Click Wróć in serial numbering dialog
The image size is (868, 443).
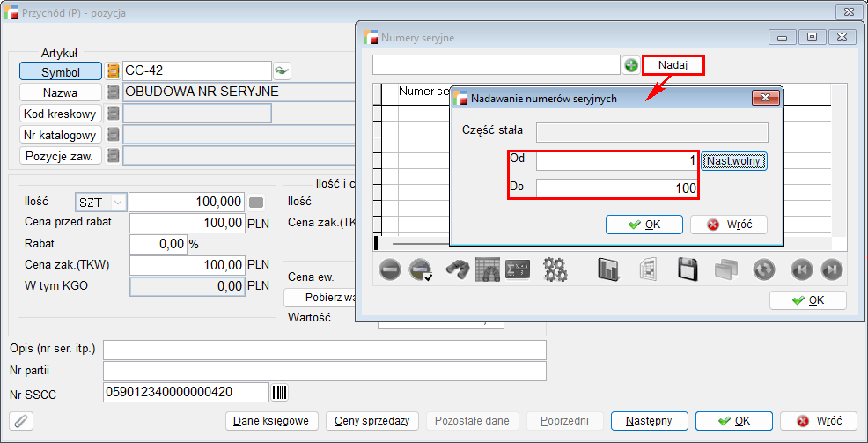[x=729, y=225]
